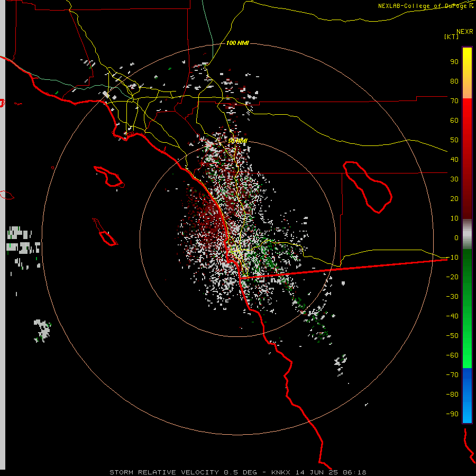Select the "-90" value on the velocity scale
This screenshot has width=476, height=476.
[x=452, y=414]
